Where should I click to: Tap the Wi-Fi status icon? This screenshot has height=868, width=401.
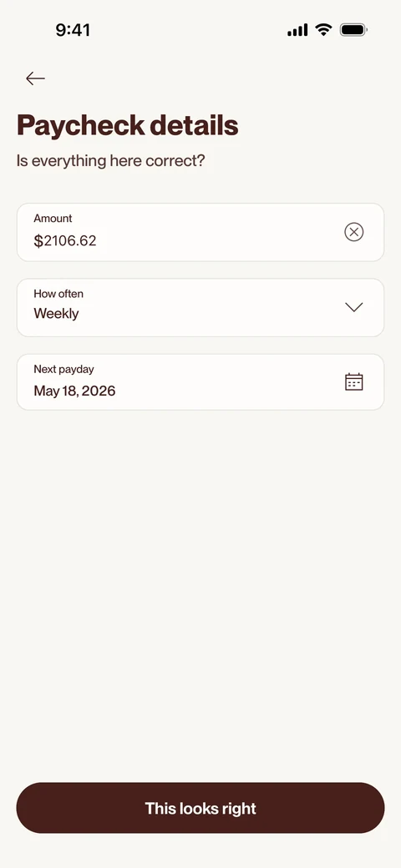tap(323, 29)
